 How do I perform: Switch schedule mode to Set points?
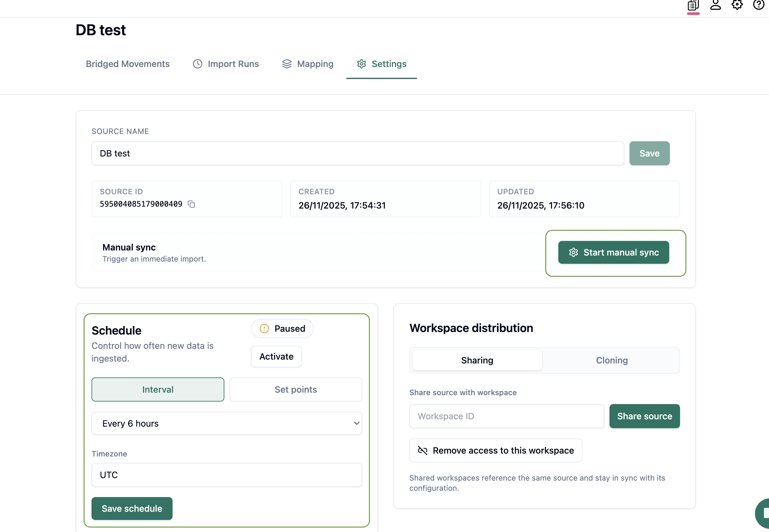coord(295,389)
